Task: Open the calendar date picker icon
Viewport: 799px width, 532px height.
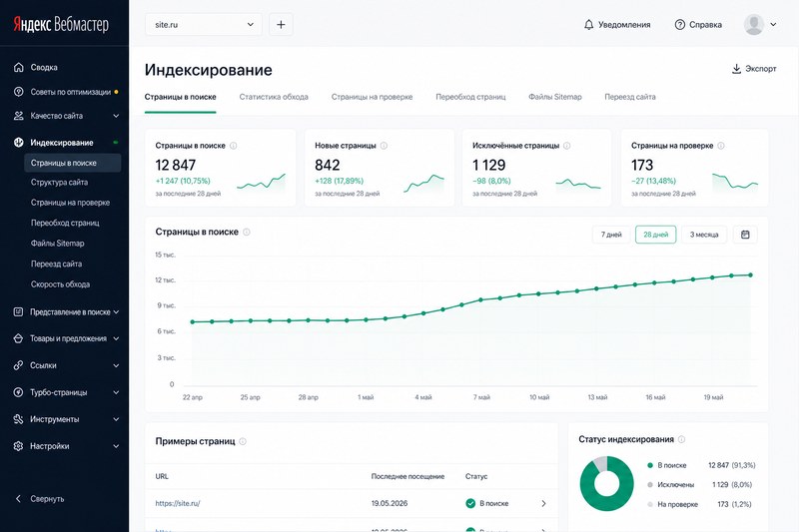Action: [x=745, y=235]
